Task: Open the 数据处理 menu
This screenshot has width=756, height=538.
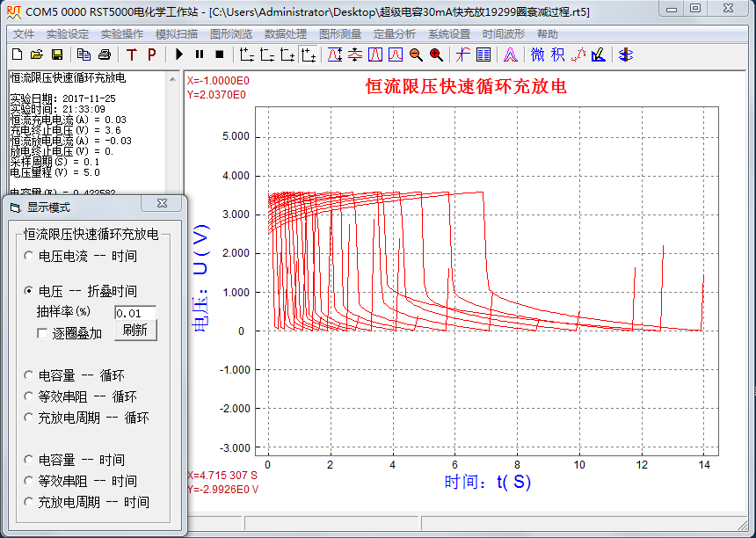Action: pyautogui.click(x=285, y=34)
